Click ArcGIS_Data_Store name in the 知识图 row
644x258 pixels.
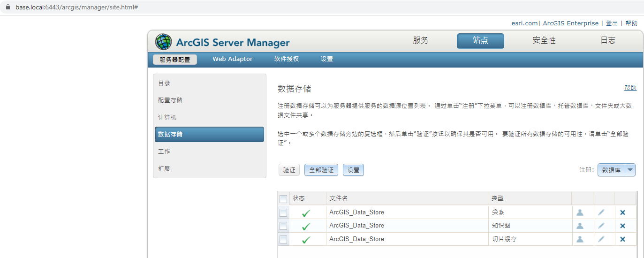pos(356,225)
